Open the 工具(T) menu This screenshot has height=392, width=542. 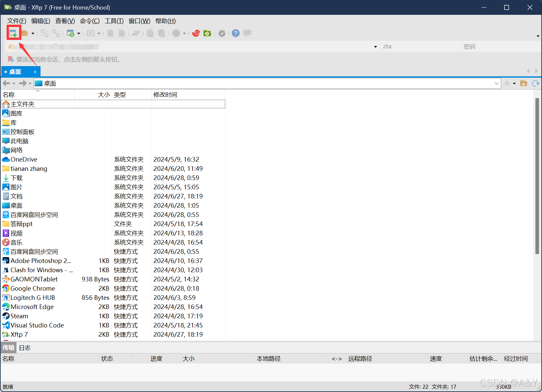[x=114, y=21]
